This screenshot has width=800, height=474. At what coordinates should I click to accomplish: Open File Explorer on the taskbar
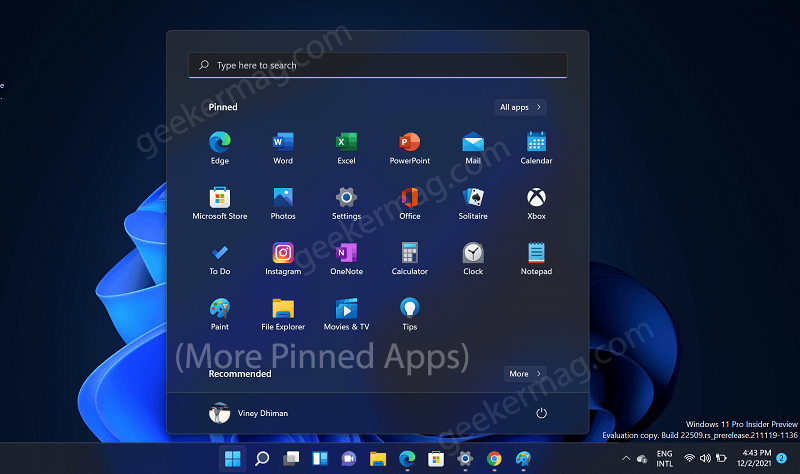click(x=378, y=459)
